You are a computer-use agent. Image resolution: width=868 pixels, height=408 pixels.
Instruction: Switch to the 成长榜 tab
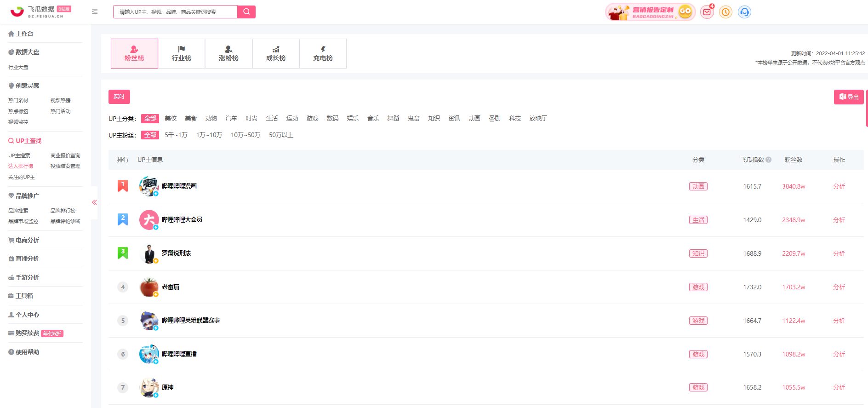pos(276,53)
